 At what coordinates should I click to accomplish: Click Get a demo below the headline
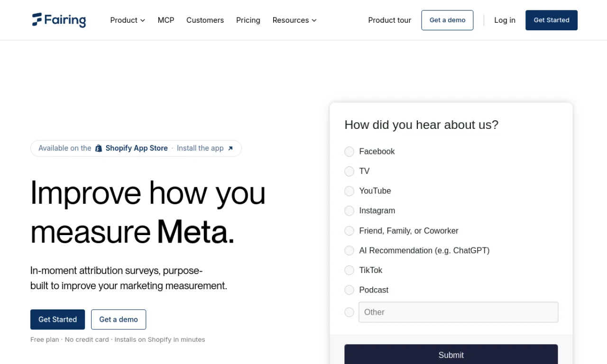(119, 319)
